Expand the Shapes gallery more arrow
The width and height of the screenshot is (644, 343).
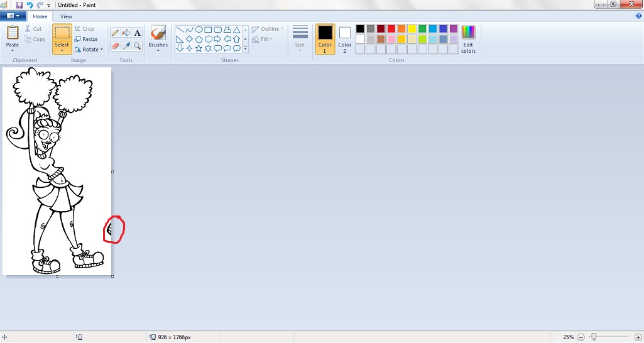(245, 48)
